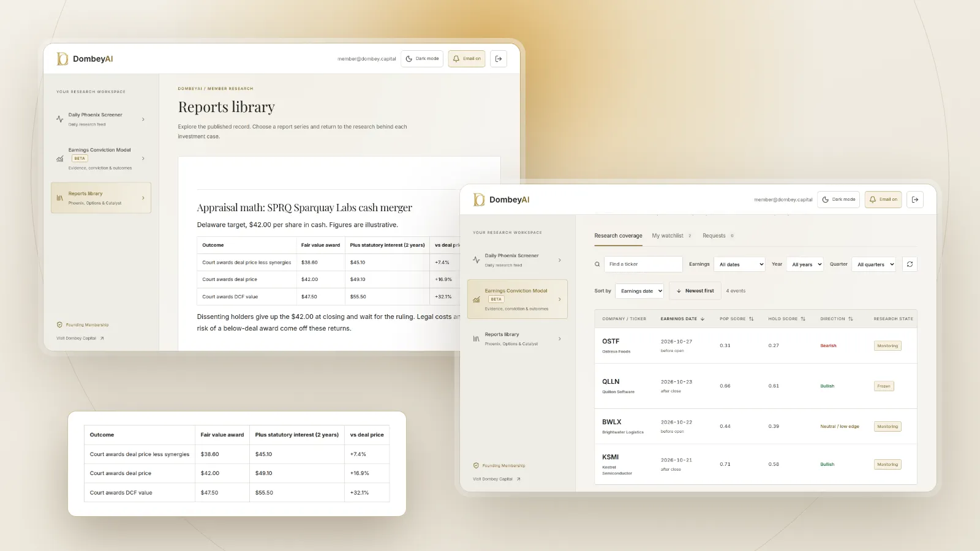Click the books icon of Reports library in the Reports window

[x=59, y=198]
